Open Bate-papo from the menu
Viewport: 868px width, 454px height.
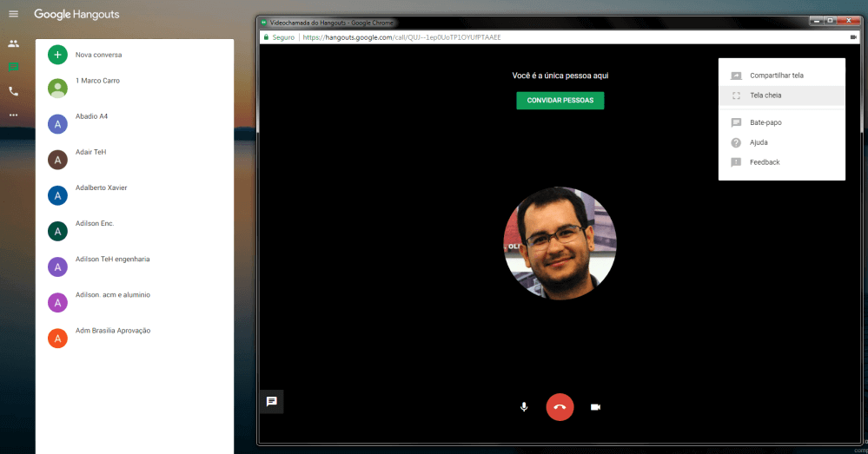765,122
